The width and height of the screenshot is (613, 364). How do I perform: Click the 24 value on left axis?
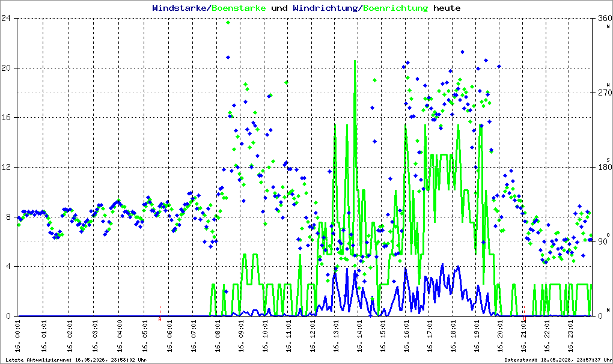pyautogui.click(x=6, y=18)
